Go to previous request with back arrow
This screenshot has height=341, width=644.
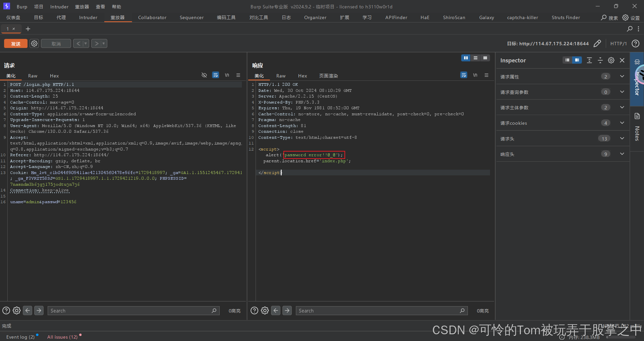tap(78, 44)
